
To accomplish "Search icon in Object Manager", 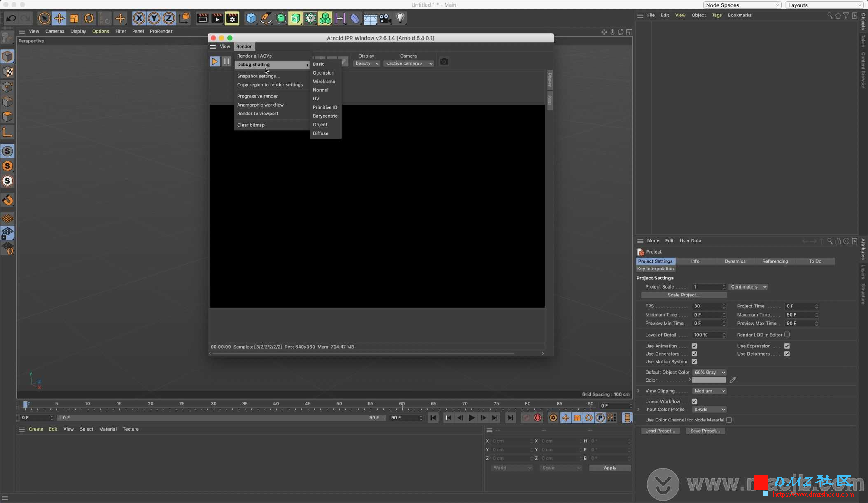I will (830, 15).
